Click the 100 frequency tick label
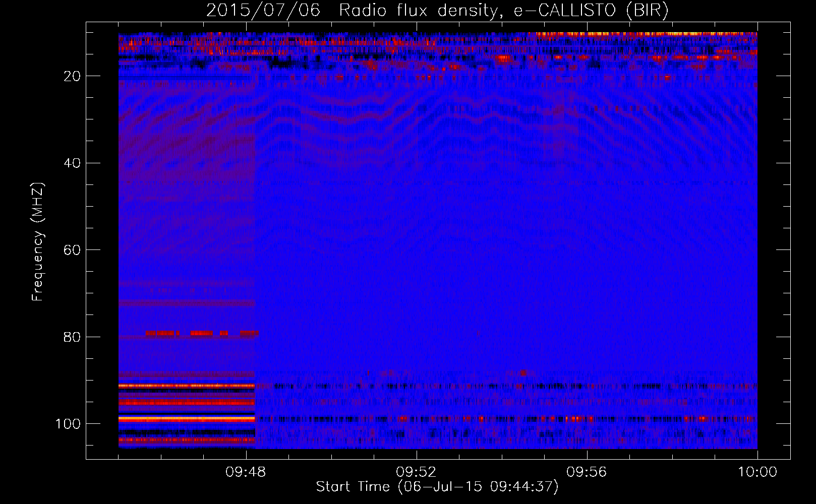Screen dimensions: 816x504 tap(68, 424)
